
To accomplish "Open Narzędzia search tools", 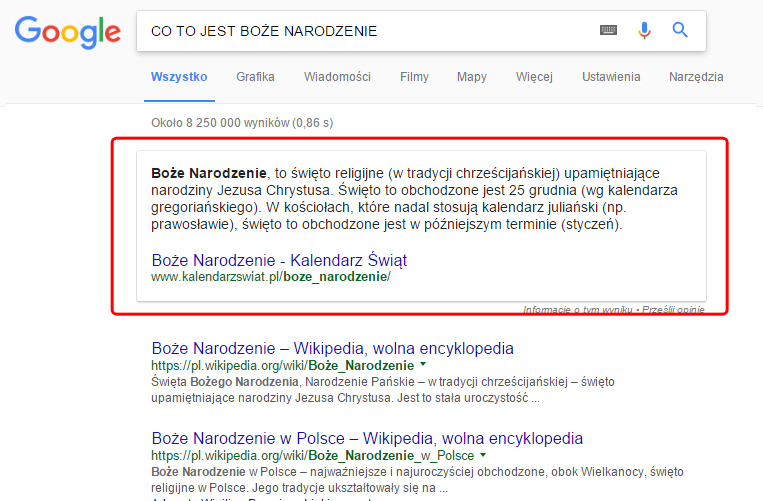I will 696,77.
